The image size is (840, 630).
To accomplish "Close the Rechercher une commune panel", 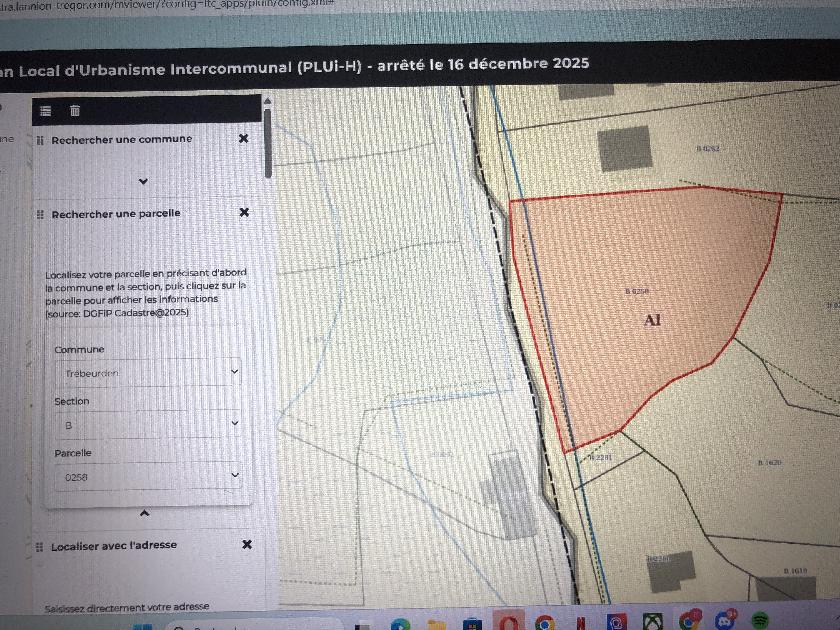I will 244,138.
